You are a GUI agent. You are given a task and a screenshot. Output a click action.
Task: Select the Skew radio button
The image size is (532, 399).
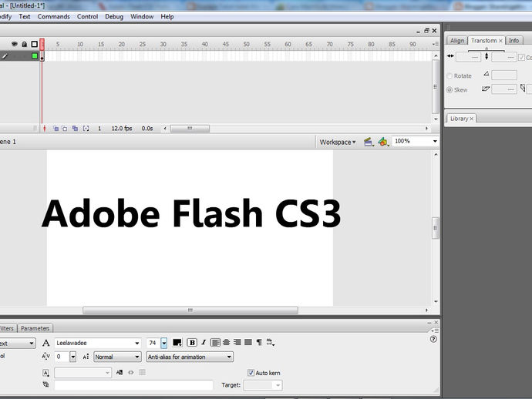tap(450, 90)
